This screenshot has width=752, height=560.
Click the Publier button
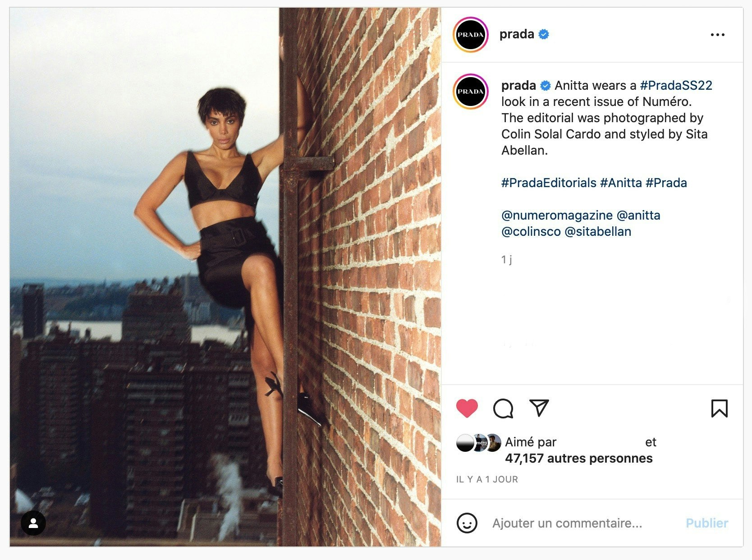point(706,523)
